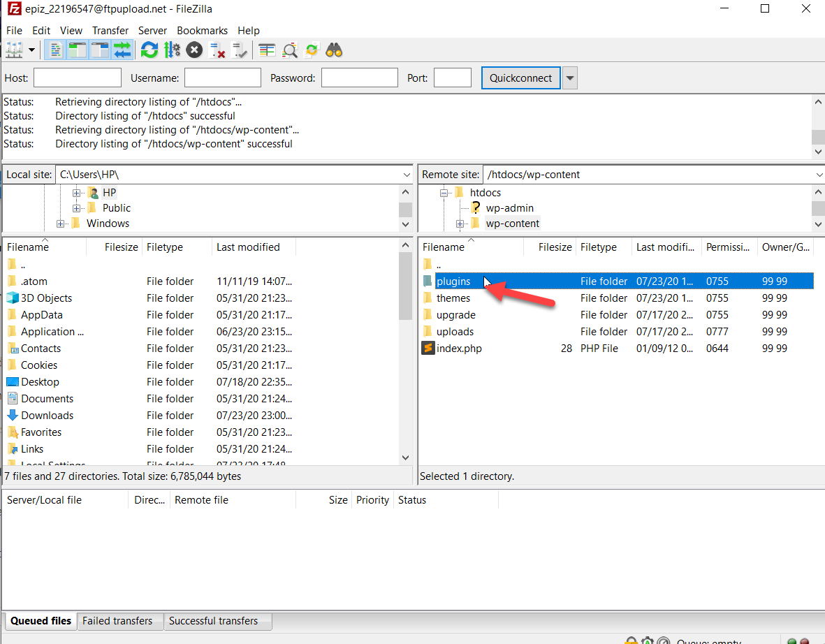Image resolution: width=825 pixels, height=644 pixels.
Task: Sort remote files by Permissions column
Action: point(729,247)
